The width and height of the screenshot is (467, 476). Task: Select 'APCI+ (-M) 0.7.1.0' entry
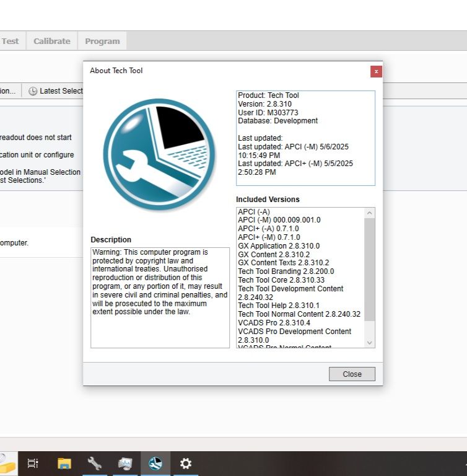pyautogui.click(x=269, y=237)
